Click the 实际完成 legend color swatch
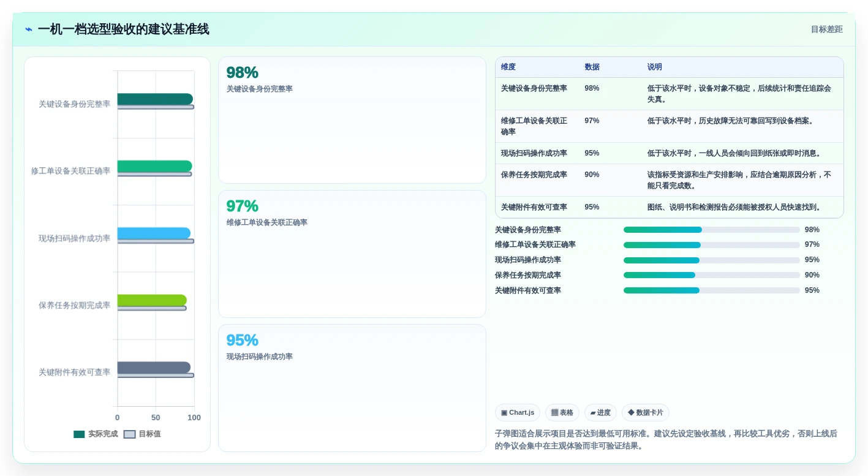 [x=79, y=434]
